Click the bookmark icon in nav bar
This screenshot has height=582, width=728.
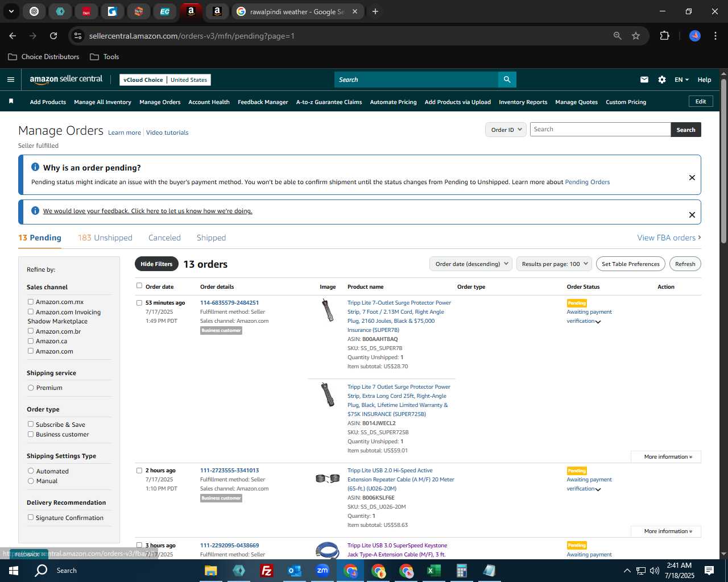tap(11, 101)
